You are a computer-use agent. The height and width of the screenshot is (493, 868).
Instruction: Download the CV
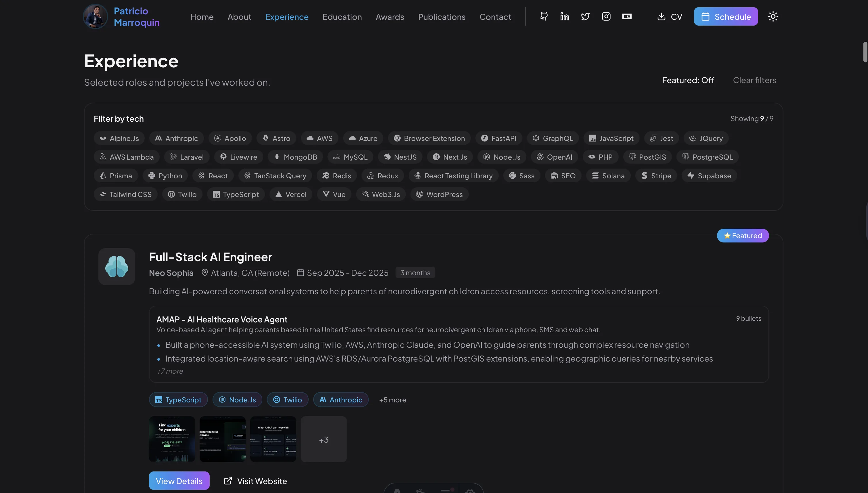point(670,17)
